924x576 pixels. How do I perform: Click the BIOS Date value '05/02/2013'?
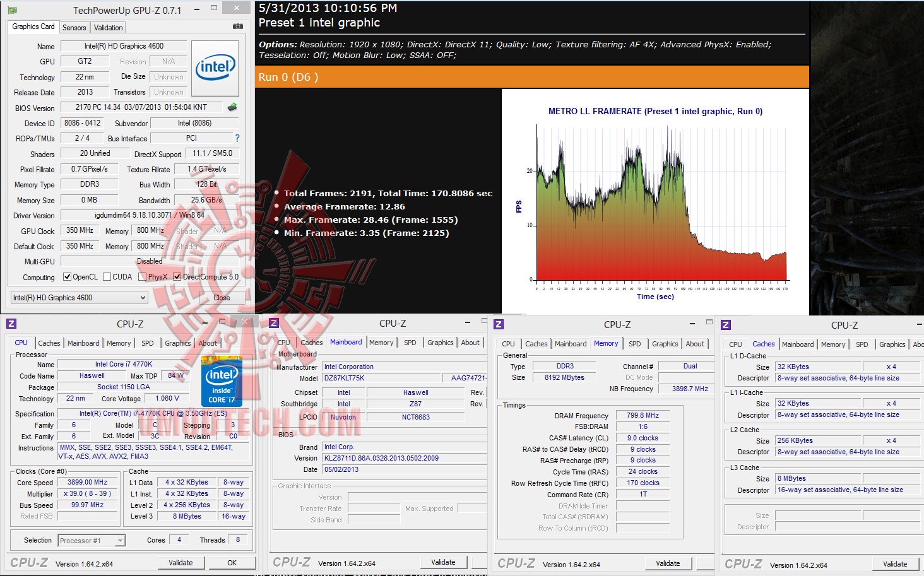point(405,469)
